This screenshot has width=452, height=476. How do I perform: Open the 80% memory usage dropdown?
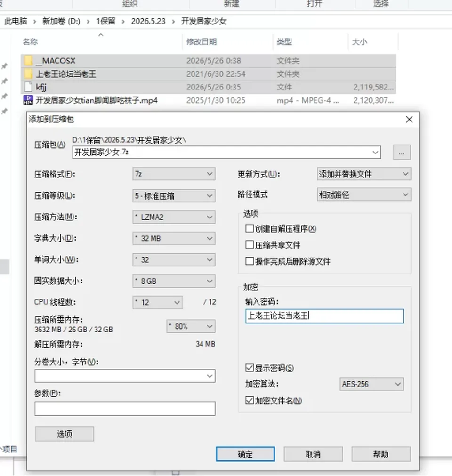[191, 326]
